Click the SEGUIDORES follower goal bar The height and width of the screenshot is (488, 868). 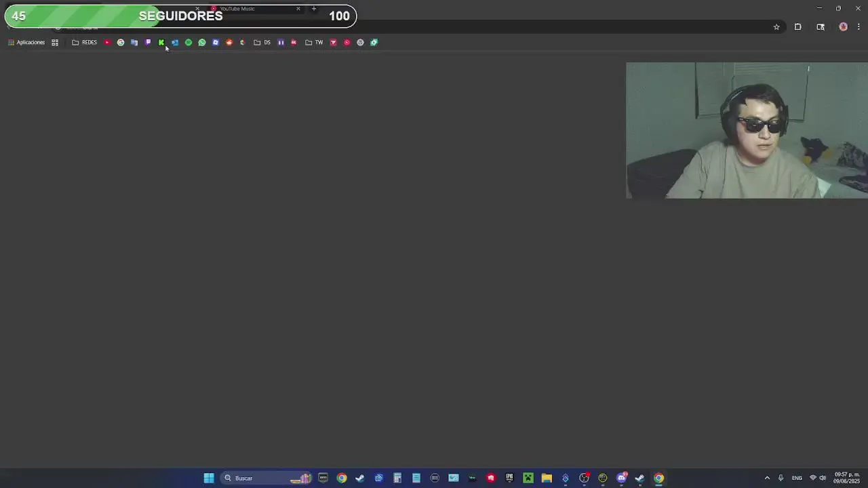pos(180,16)
